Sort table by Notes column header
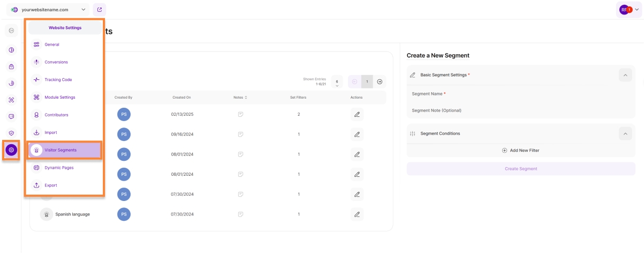 [x=240, y=98]
